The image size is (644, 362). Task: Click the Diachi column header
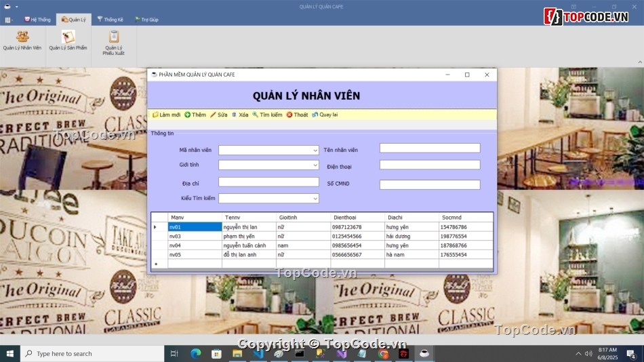coord(411,218)
